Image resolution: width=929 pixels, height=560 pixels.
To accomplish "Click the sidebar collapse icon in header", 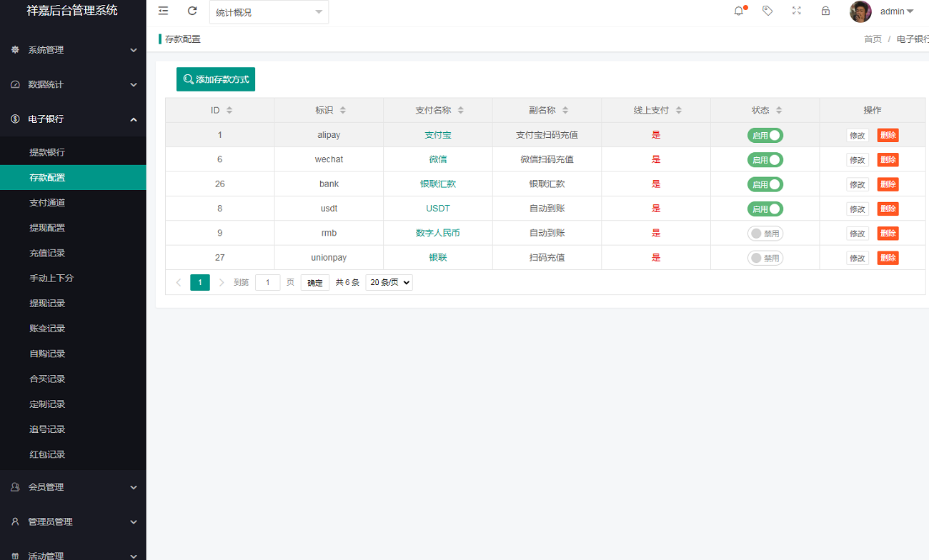I will [x=164, y=11].
